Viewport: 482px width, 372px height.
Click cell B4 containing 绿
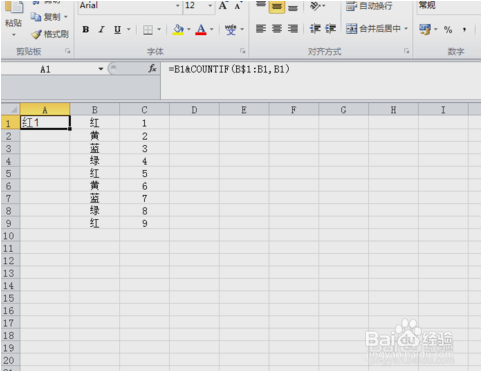tap(95, 161)
